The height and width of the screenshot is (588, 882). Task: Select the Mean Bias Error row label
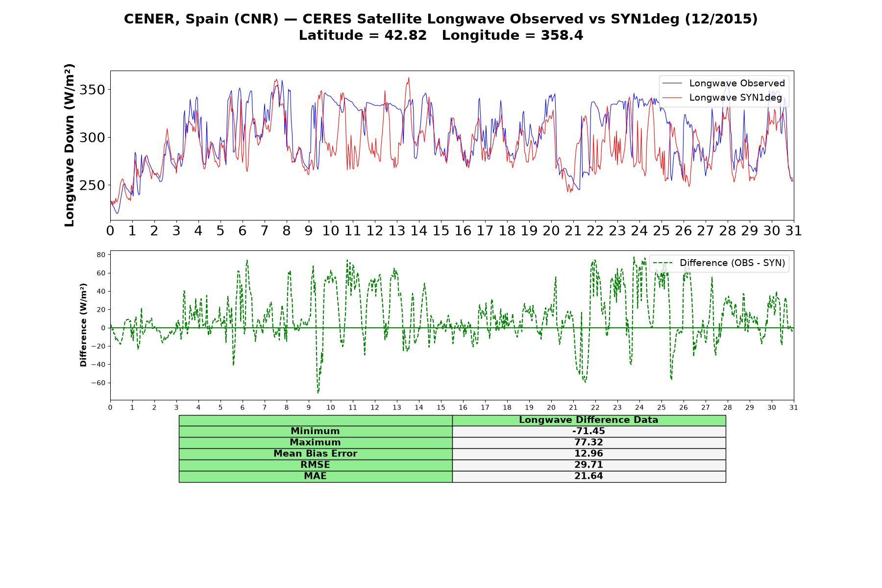click(x=316, y=454)
